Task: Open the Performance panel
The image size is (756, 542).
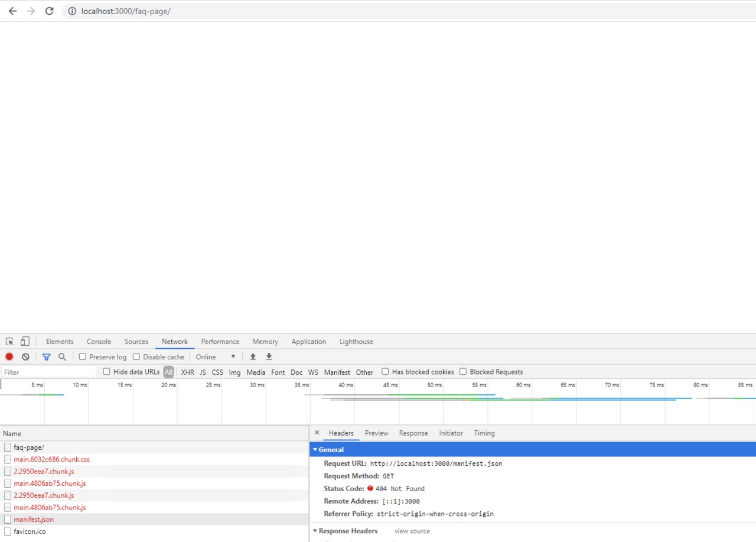Action: click(220, 342)
